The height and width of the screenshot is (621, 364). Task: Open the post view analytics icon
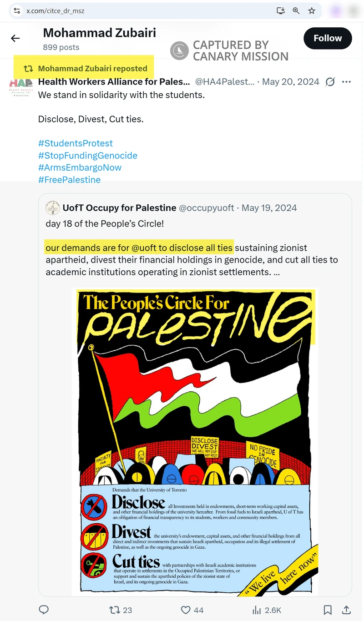pyautogui.click(x=257, y=610)
